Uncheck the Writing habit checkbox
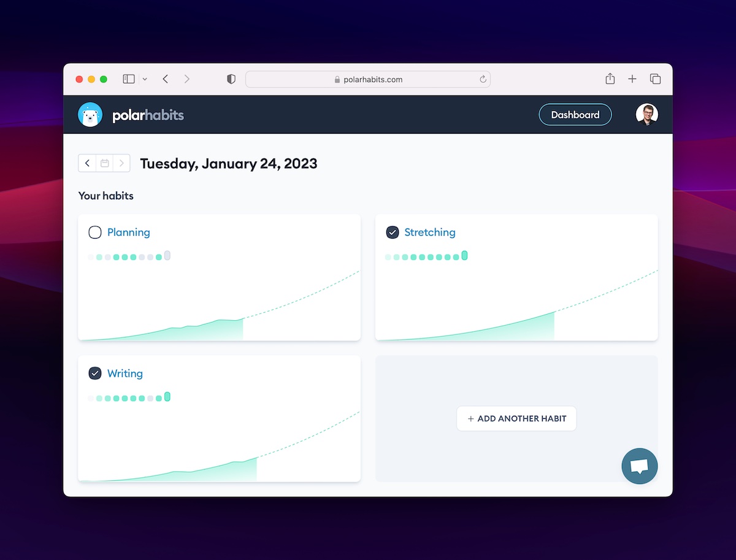 tap(95, 374)
